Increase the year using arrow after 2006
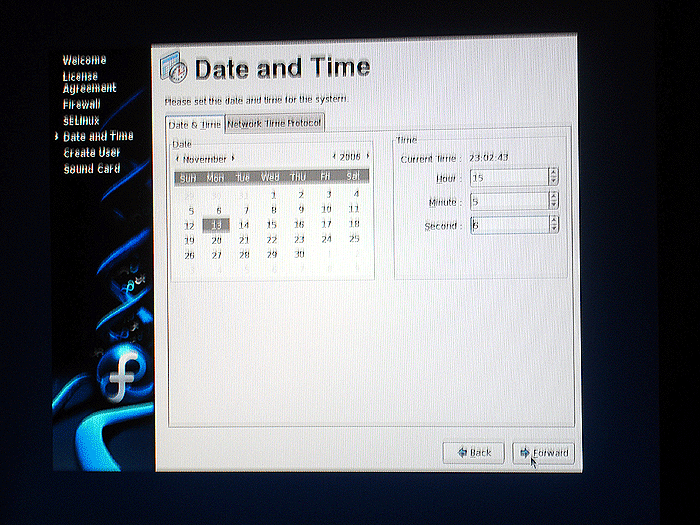 (367, 156)
